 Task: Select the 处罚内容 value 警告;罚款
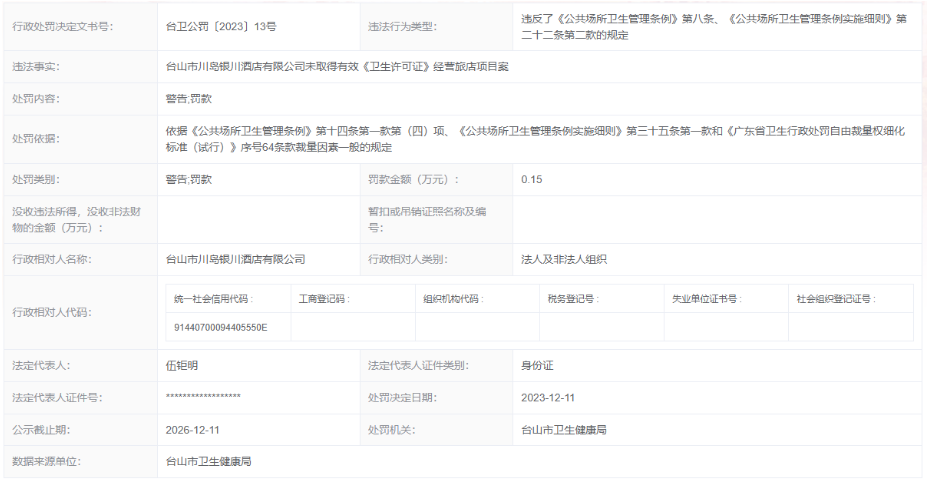(x=189, y=99)
